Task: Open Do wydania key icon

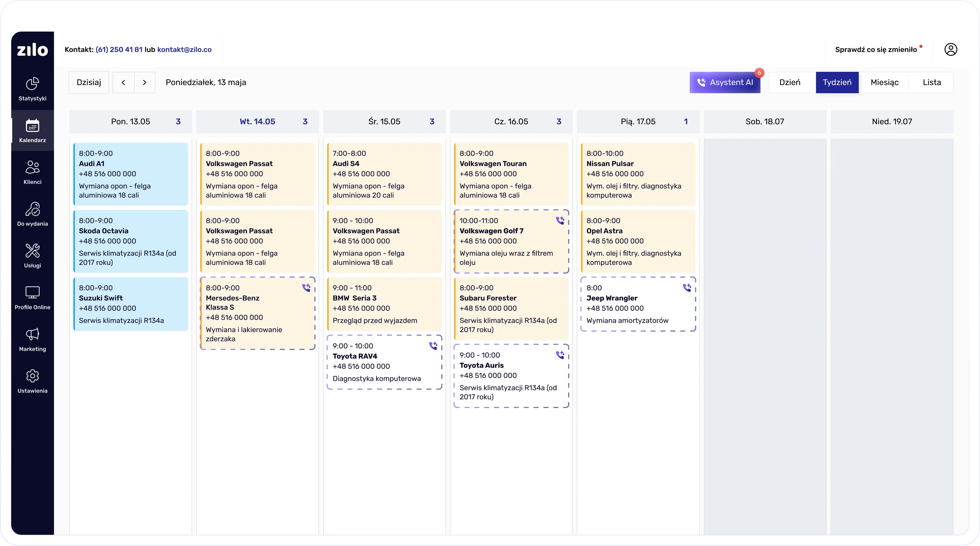Action: click(x=32, y=209)
